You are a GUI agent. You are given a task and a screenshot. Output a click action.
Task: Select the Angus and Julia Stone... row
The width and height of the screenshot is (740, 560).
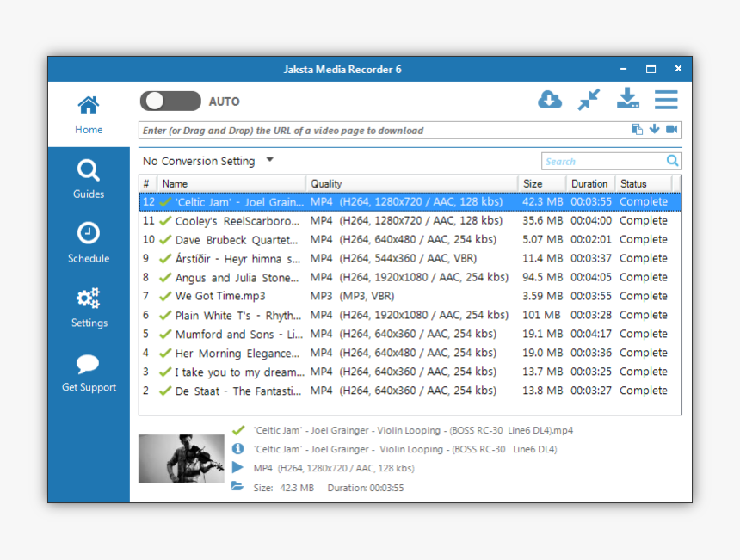(410, 277)
